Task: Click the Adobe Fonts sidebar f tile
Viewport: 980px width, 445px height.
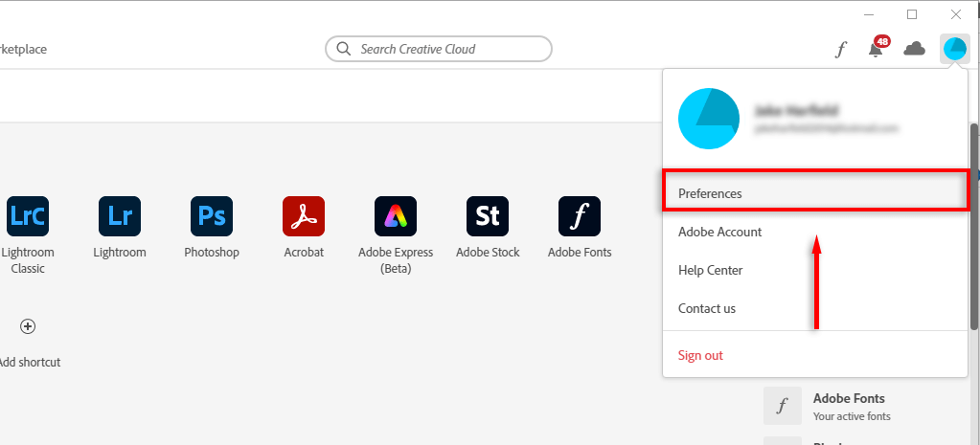Action: (783, 406)
